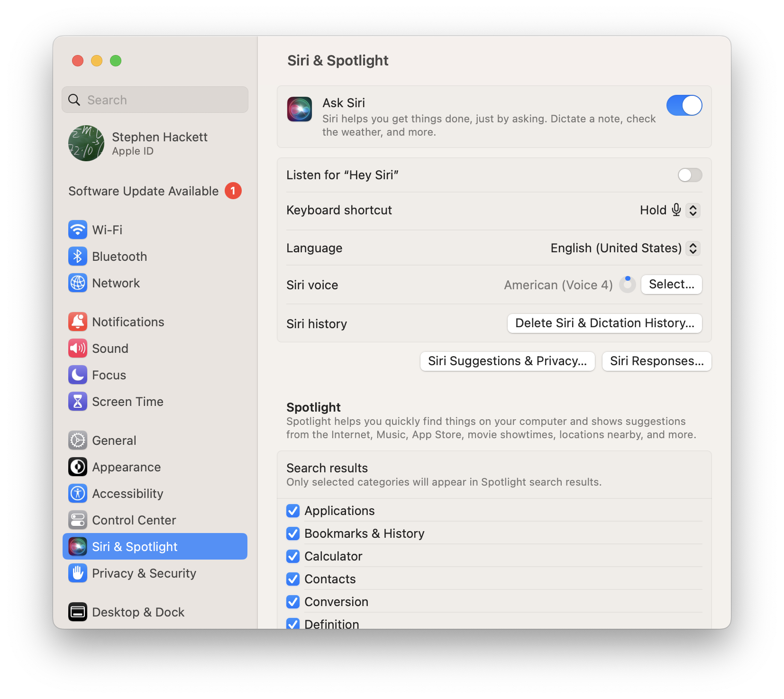This screenshot has width=784, height=699.
Task: Open Sound settings pane
Action: click(155, 349)
